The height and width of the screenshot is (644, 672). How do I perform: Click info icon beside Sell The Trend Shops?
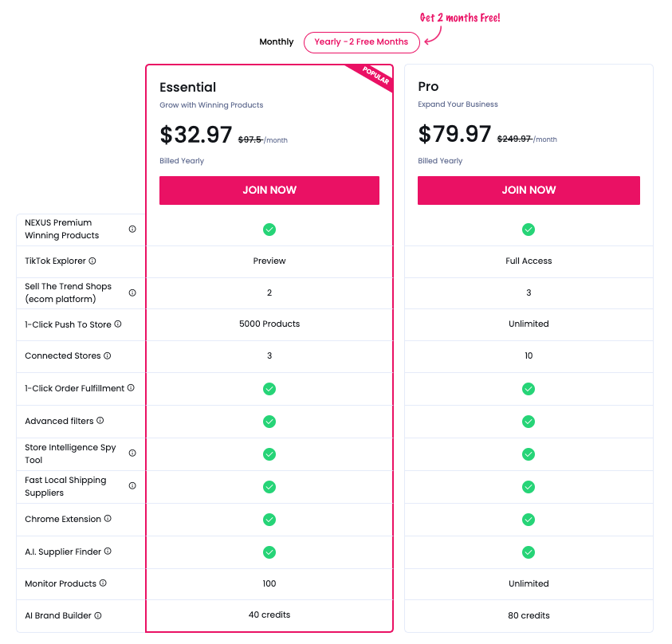[132, 293]
